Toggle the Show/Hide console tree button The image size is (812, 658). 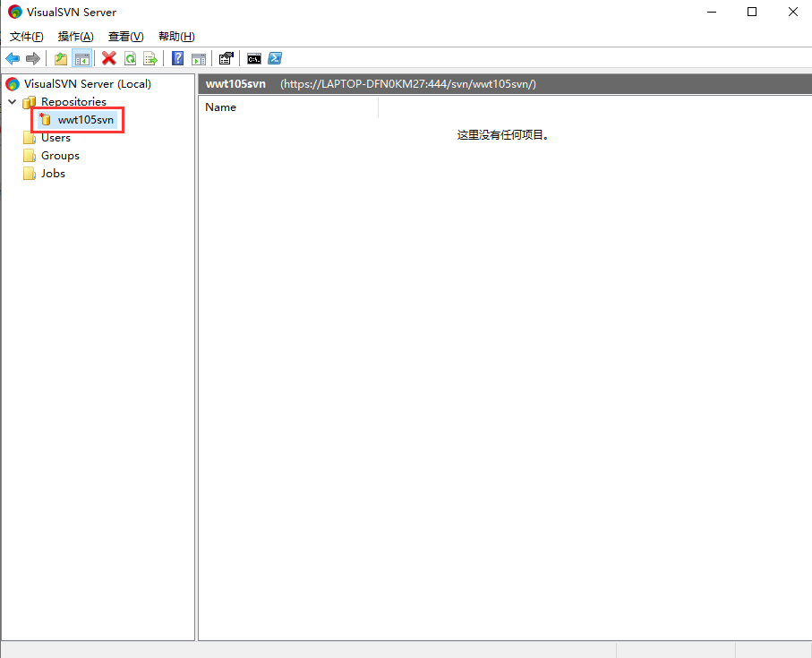tap(82, 59)
